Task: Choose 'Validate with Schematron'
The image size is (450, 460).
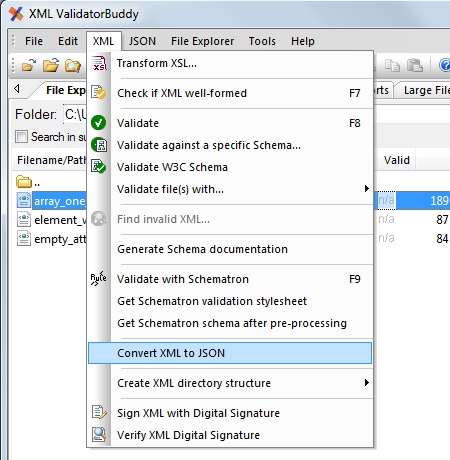Action: 230,279
